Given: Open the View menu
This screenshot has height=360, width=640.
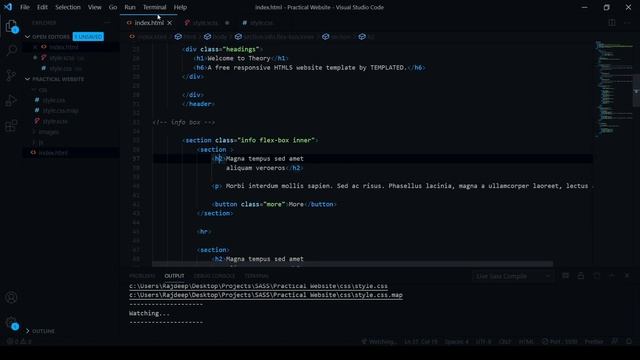Looking at the screenshot, I should [95, 7].
